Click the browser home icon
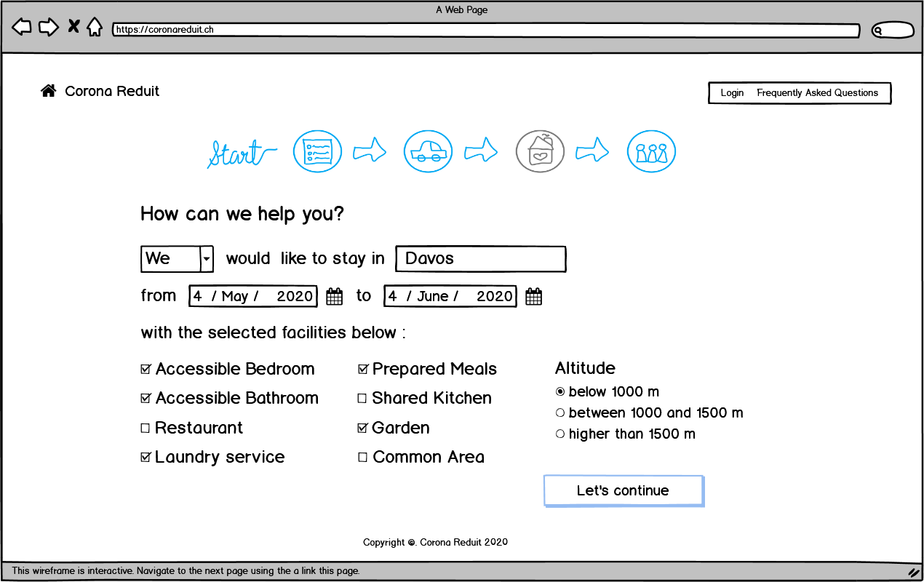This screenshot has width=924, height=582. 95,28
